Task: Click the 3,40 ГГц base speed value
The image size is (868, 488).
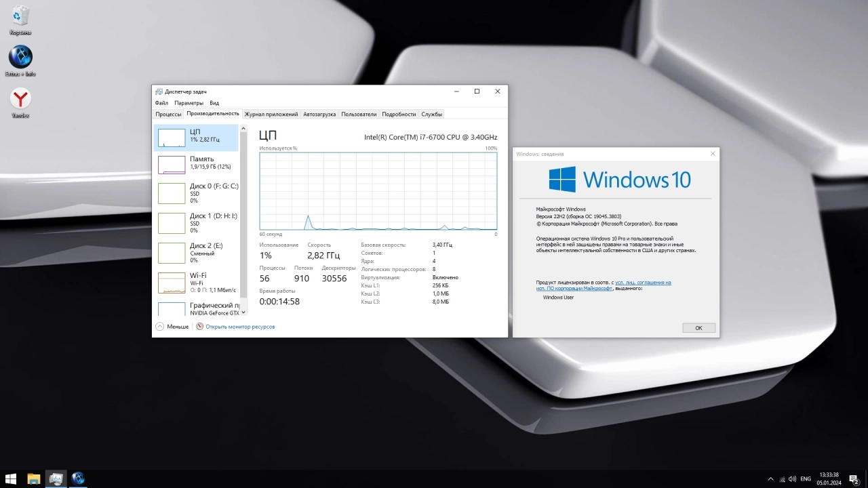Action: pos(442,245)
